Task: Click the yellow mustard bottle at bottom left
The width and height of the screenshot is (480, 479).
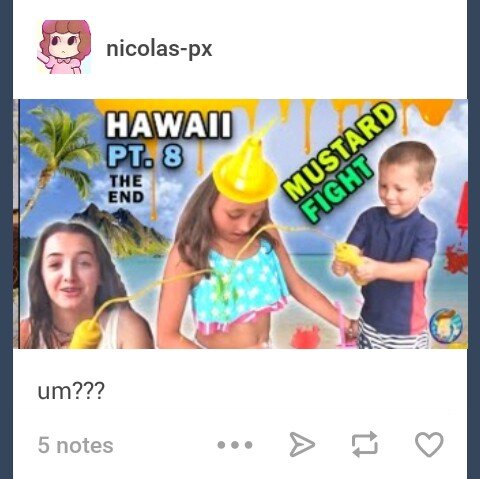Action: (86, 334)
